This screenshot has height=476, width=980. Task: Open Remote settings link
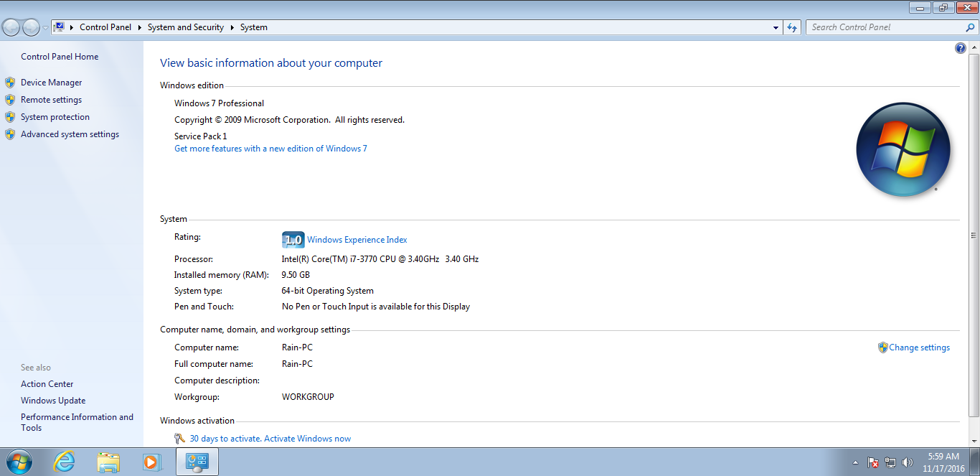51,100
